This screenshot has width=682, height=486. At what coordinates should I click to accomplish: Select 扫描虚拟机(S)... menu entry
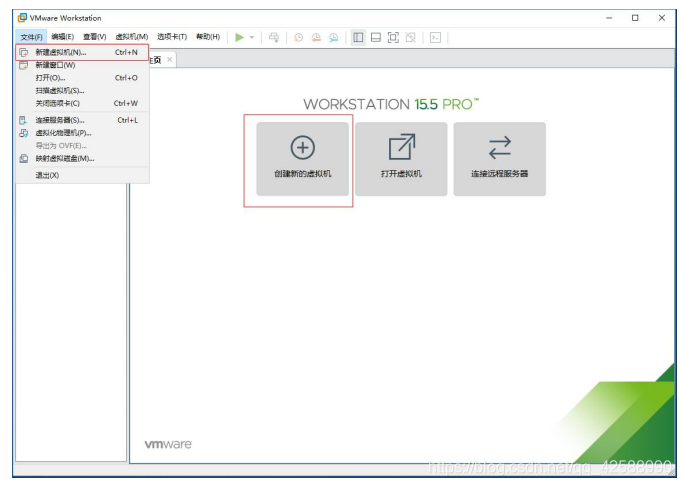pyautogui.click(x=83, y=90)
